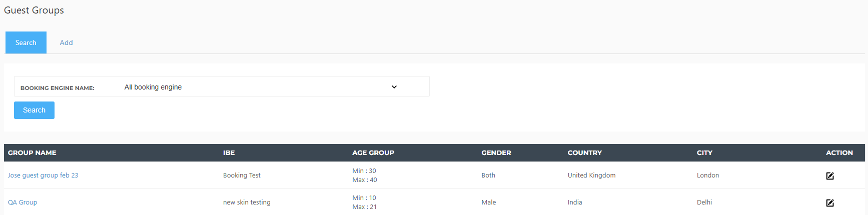Click the Action column header
The image size is (868, 215).
839,152
